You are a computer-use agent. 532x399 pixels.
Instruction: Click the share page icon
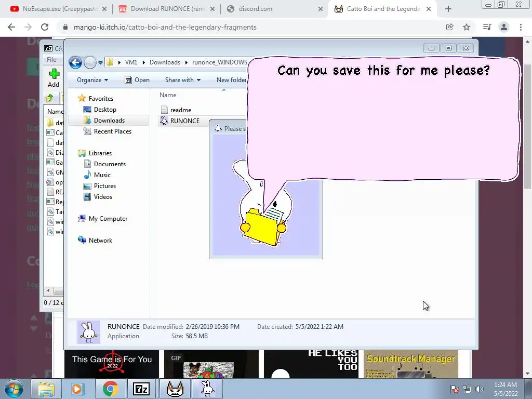449,27
